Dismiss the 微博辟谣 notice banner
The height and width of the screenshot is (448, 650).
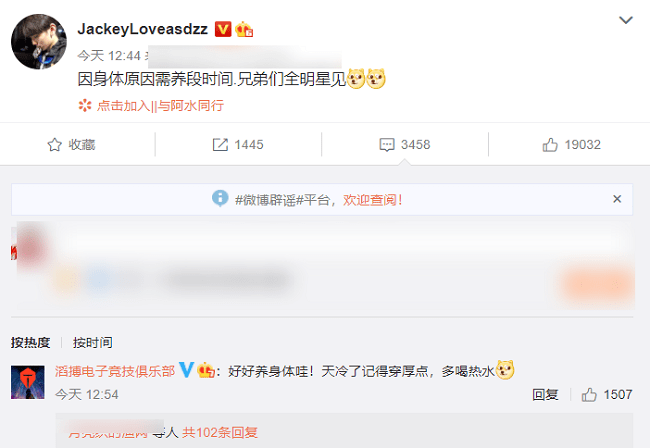click(617, 199)
